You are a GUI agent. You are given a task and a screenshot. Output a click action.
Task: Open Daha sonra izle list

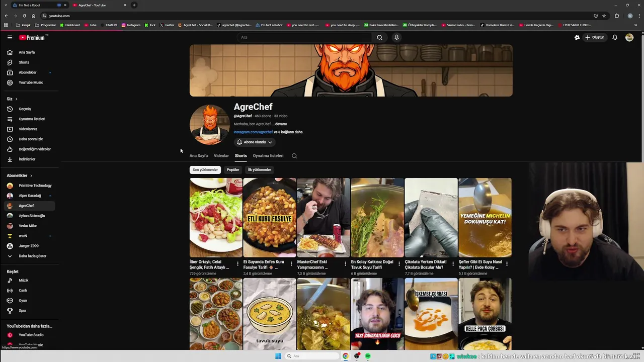point(30,139)
